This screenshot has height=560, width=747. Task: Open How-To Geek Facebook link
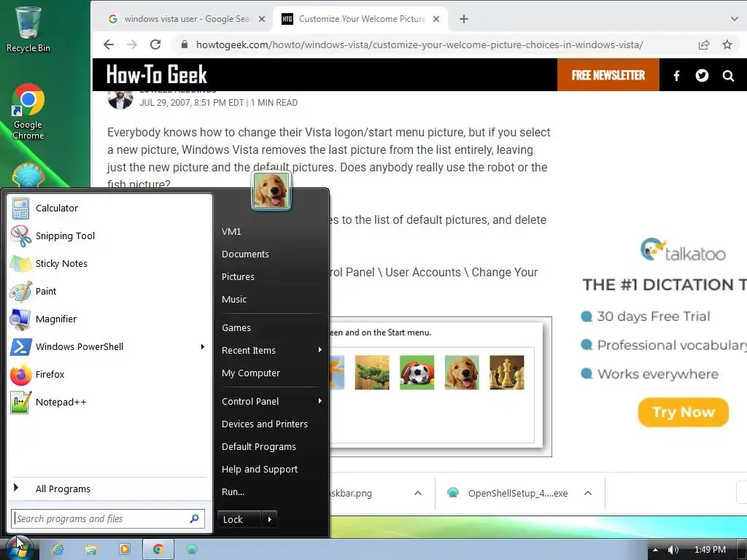point(676,75)
